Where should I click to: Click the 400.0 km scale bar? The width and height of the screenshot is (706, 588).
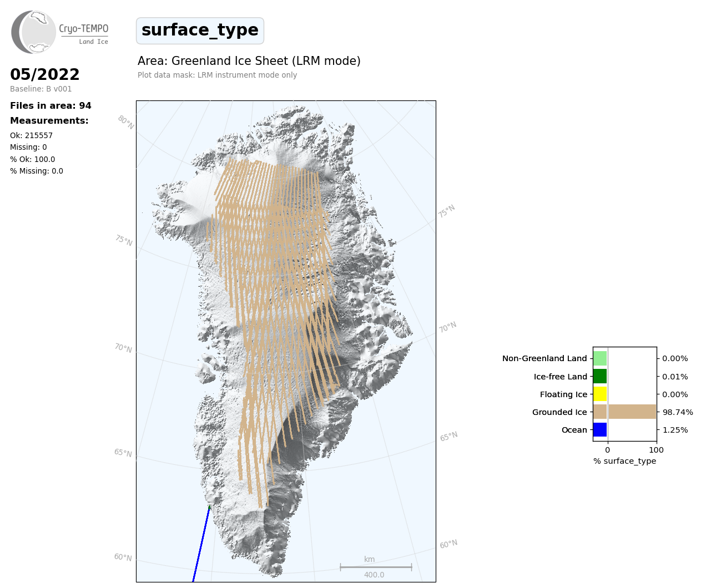point(376,567)
